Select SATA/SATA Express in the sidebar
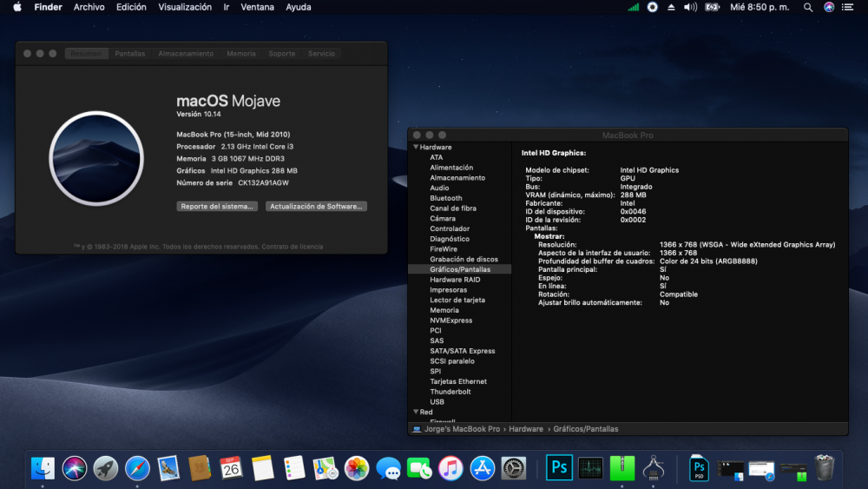The image size is (868, 489). 463,351
